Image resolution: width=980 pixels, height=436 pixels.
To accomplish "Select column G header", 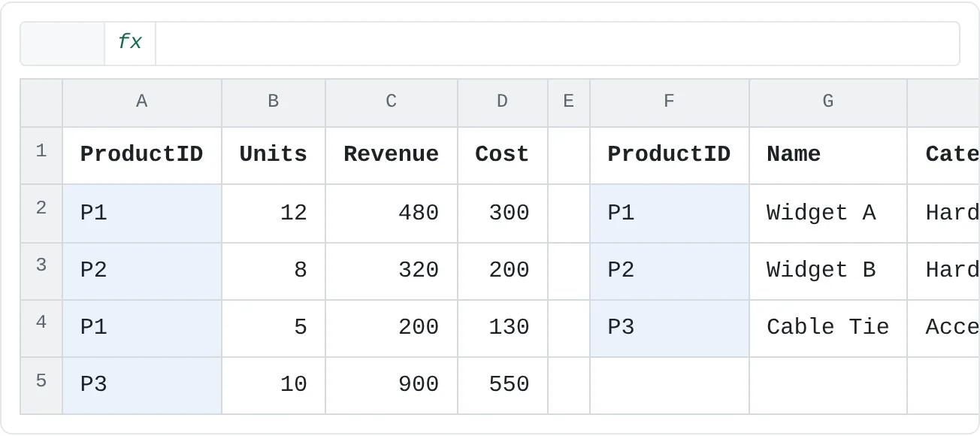I will tap(828, 102).
